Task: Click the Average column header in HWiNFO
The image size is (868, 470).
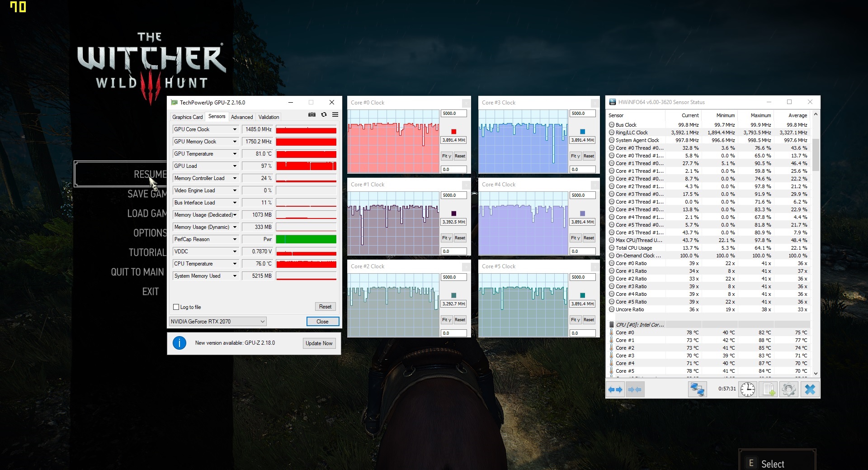Action: point(792,115)
